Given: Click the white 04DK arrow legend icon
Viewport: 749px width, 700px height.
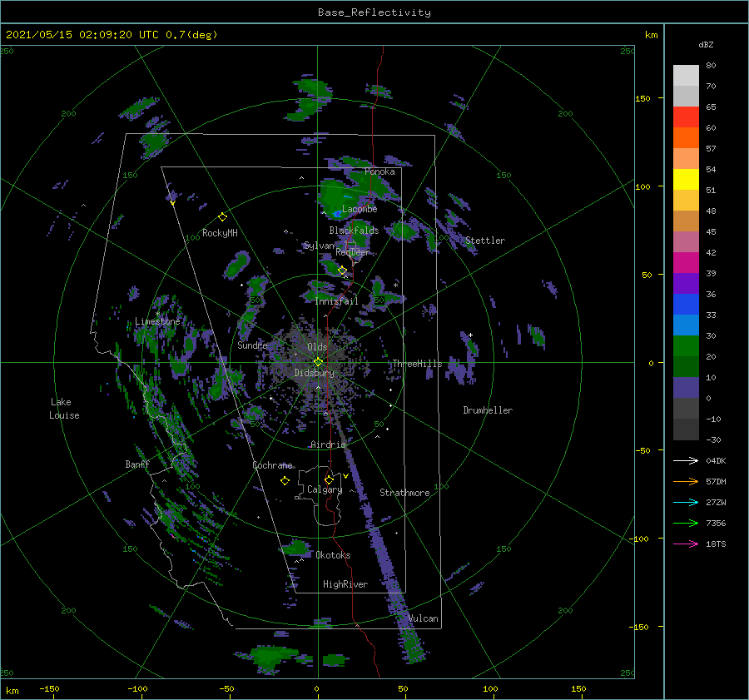Looking at the screenshot, I should point(686,460).
